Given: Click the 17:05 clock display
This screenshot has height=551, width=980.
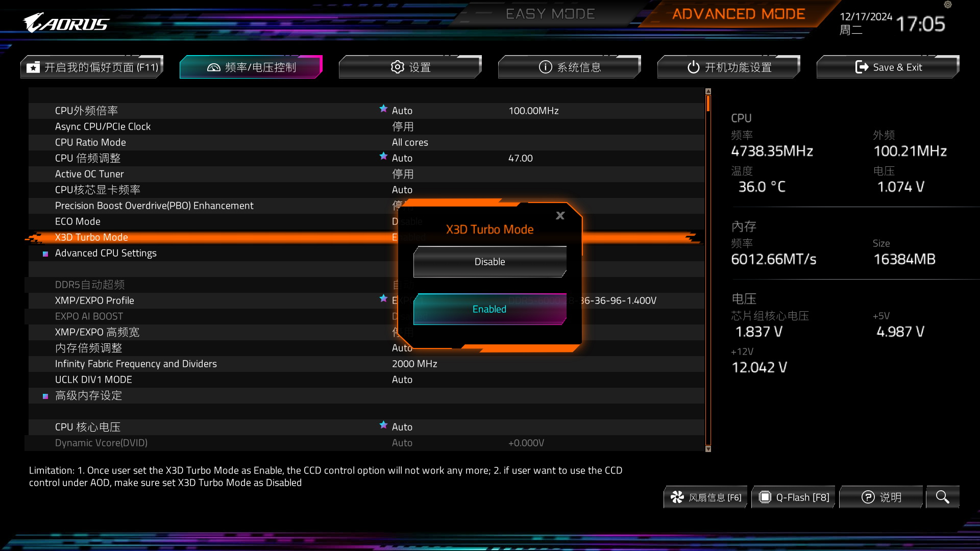Looking at the screenshot, I should 920,24.
